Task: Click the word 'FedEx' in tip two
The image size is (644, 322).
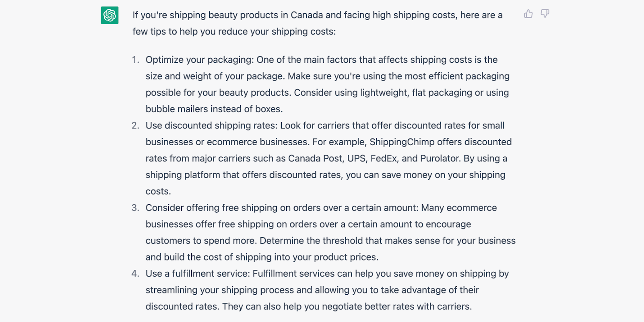Action: [x=384, y=159]
